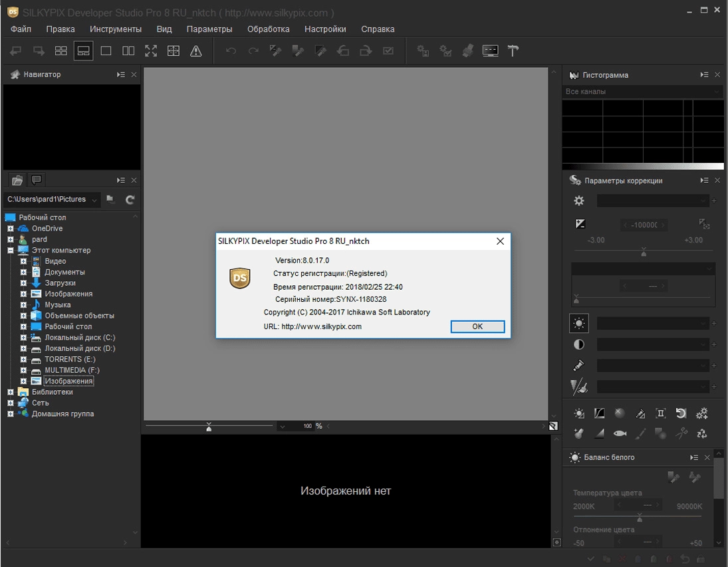Select TORRENTS (E:) in folder tree
Image resolution: width=728 pixels, height=567 pixels.
(70, 360)
